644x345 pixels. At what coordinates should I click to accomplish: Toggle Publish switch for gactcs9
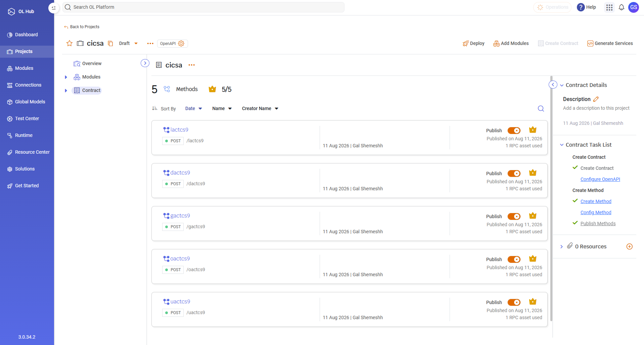pos(514,216)
